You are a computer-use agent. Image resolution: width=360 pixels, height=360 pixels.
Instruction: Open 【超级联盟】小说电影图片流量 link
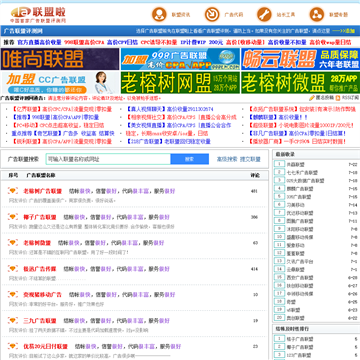pyautogui.click(x=301, y=125)
